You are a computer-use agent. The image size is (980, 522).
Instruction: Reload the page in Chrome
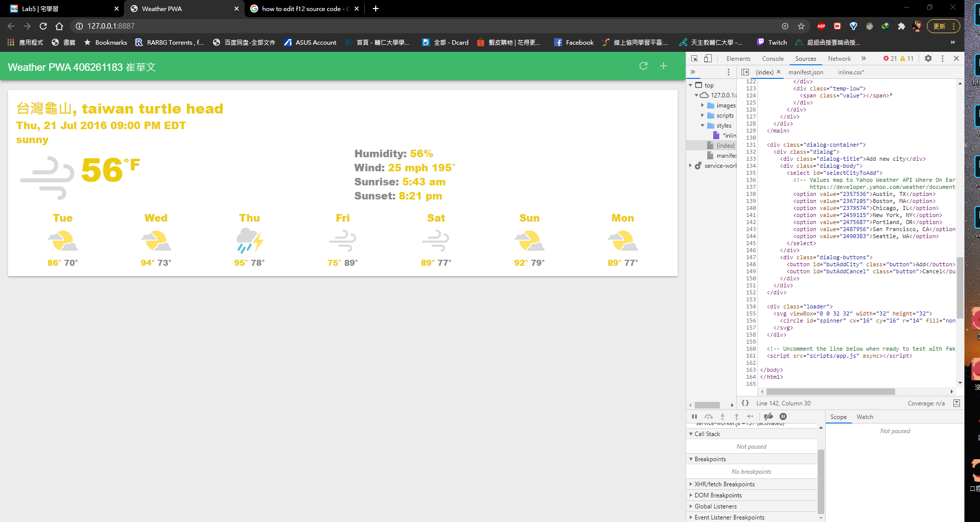point(43,26)
